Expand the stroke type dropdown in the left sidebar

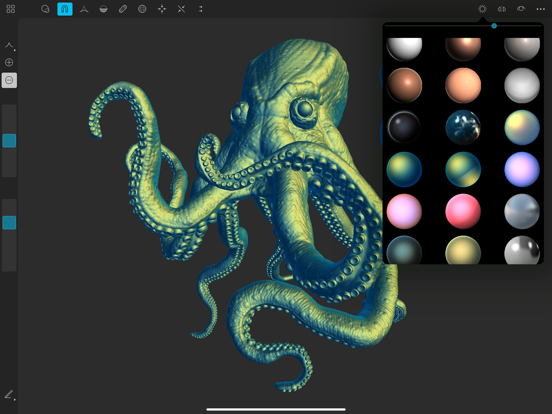(x=10, y=46)
